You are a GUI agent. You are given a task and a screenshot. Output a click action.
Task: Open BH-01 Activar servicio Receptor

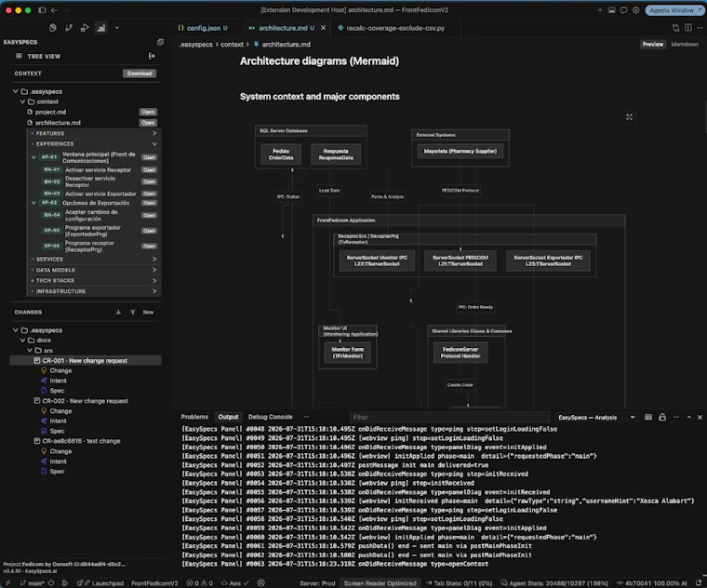[x=149, y=170]
